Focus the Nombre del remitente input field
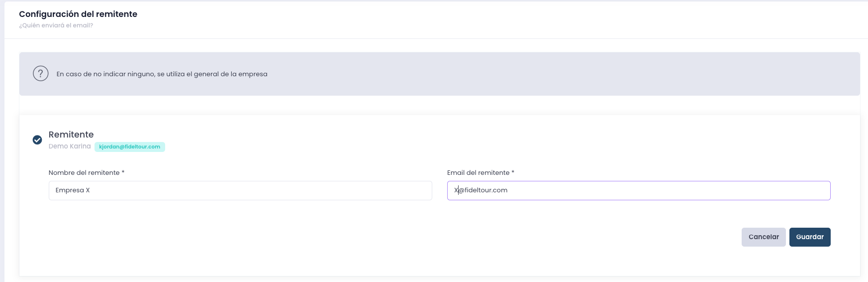The image size is (868, 282). (240, 190)
